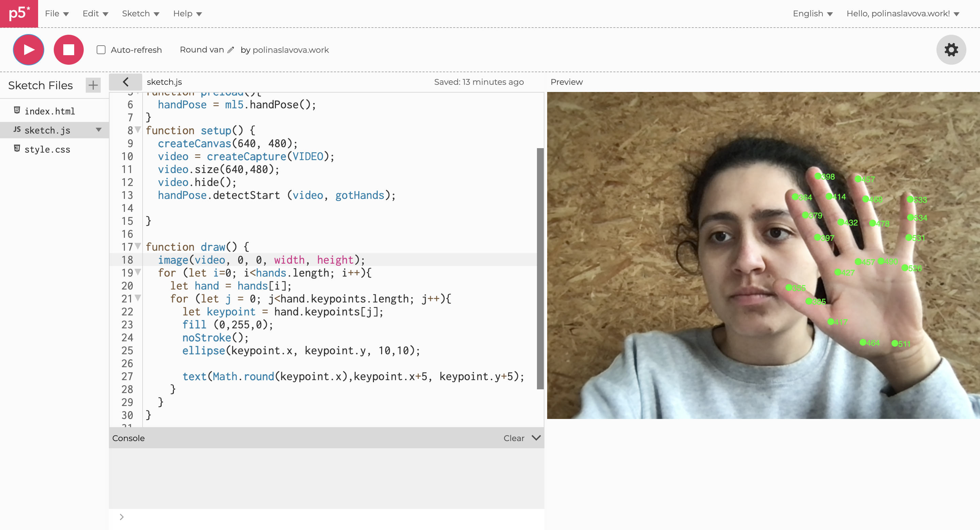Clear the console output
980x530 pixels.
pyautogui.click(x=513, y=438)
